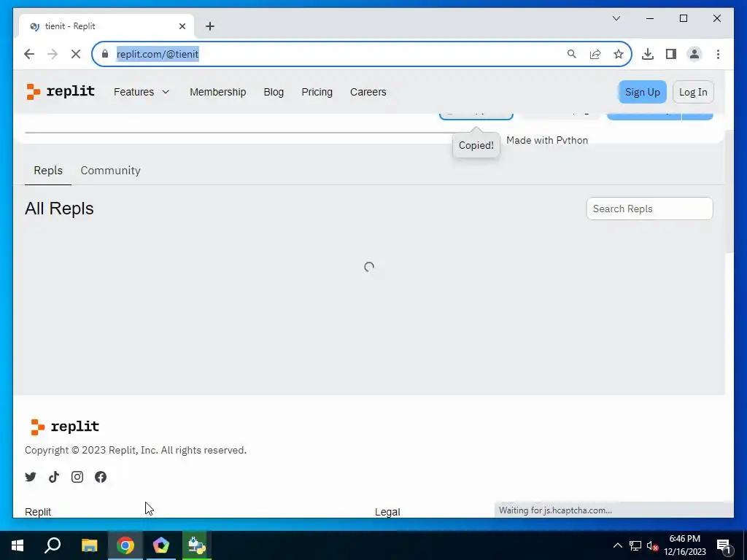The height and width of the screenshot is (560, 747).
Task: Switch to the Community tab
Action: click(111, 171)
